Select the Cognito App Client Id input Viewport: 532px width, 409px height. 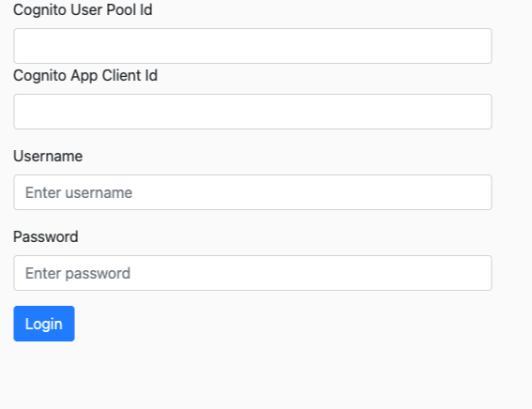(x=252, y=112)
